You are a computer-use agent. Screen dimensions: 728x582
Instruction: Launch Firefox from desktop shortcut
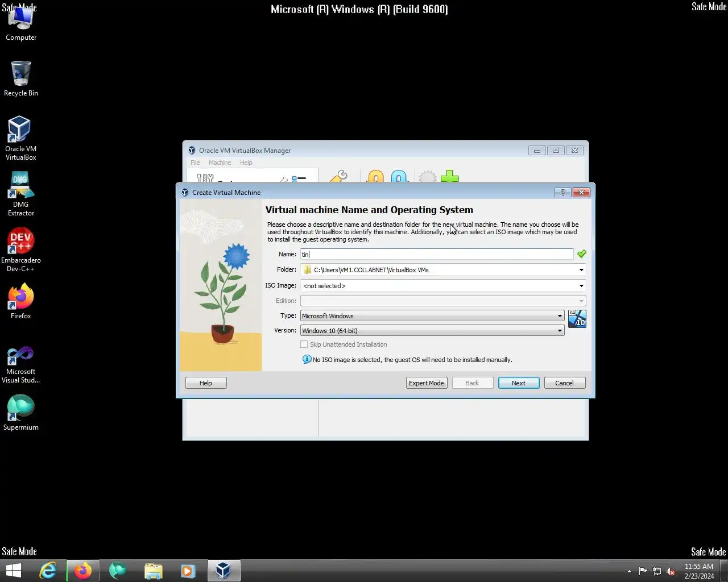point(21,301)
